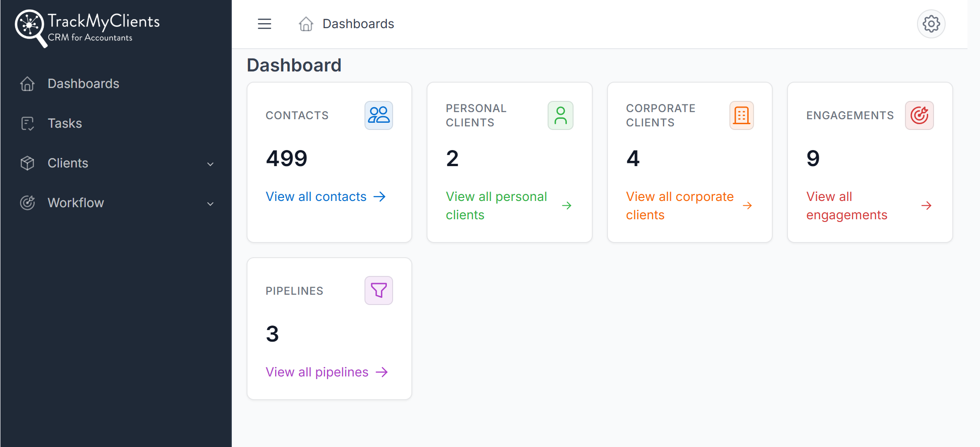The height and width of the screenshot is (447, 980).
Task: Click the 499 contacts count
Action: pyautogui.click(x=287, y=158)
